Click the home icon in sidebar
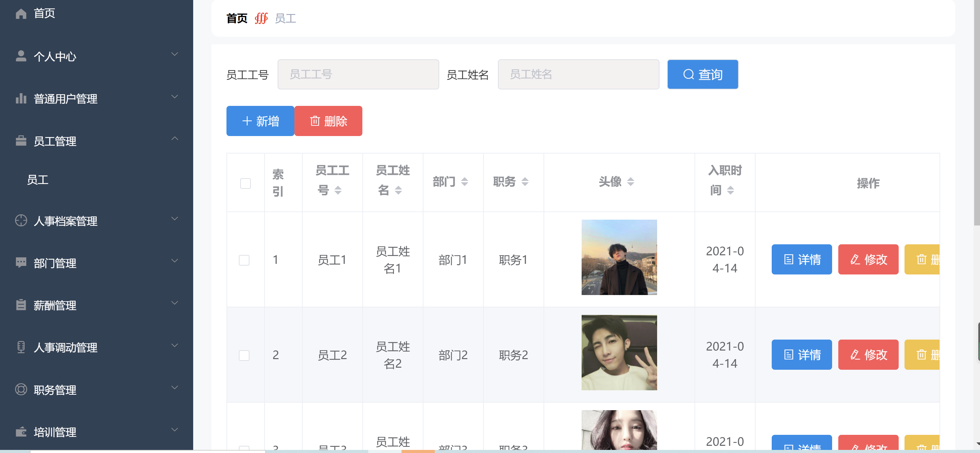The height and width of the screenshot is (453, 980). click(x=21, y=14)
